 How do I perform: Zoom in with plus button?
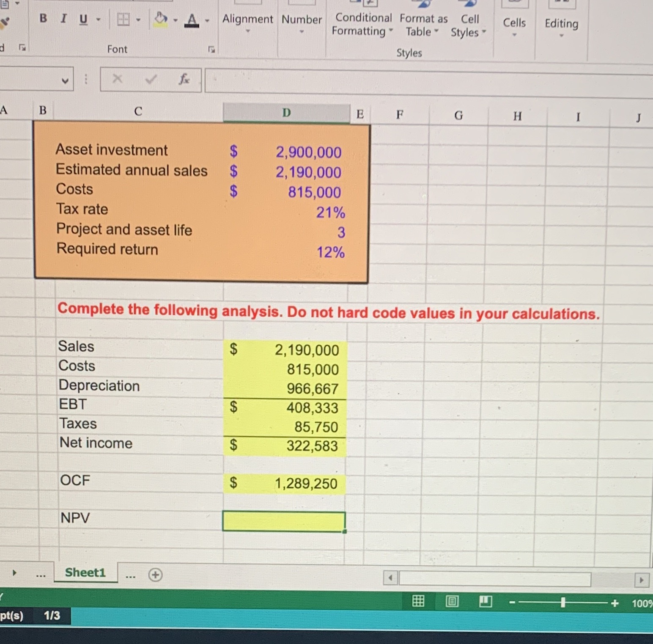pos(615,603)
